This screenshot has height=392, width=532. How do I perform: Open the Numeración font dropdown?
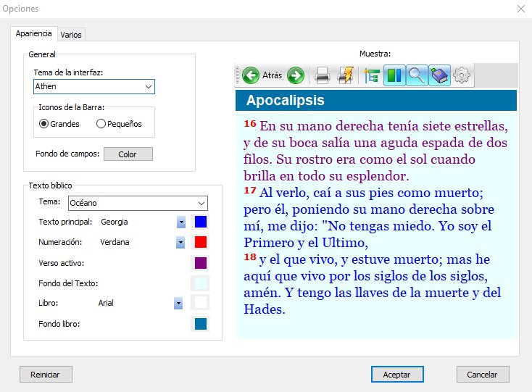coord(180,242)
